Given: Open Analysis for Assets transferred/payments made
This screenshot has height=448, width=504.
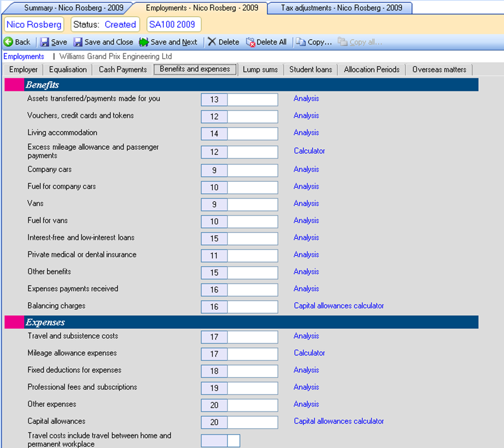Looking at the screenshot, I should [x=306, y=98].
